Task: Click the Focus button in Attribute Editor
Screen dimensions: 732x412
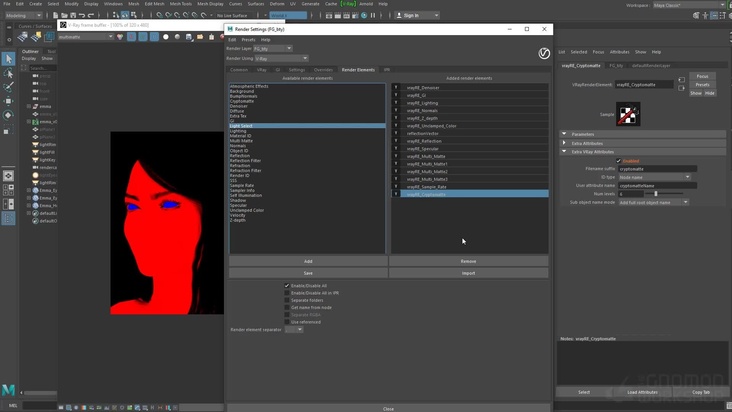Action: pos(702,76)
